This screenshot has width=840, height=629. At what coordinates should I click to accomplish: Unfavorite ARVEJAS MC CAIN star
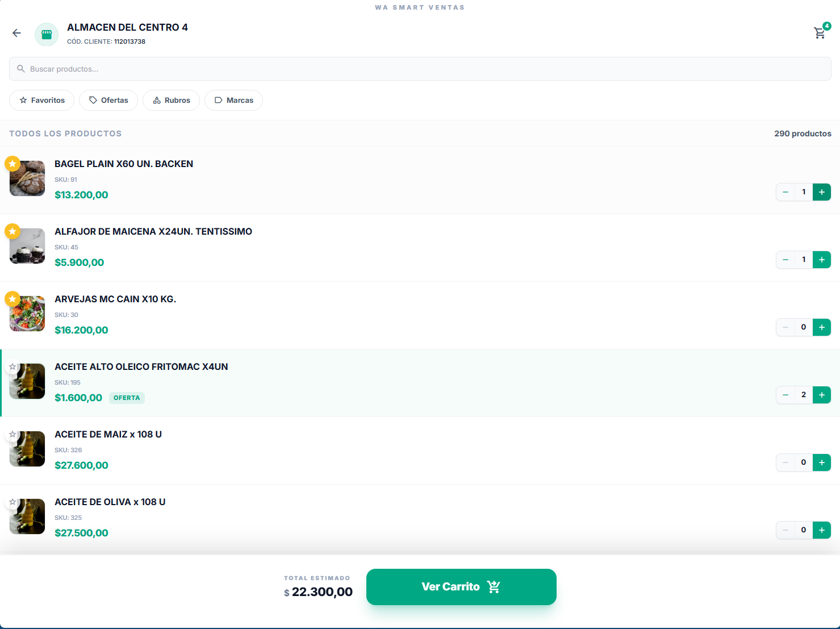12,299
